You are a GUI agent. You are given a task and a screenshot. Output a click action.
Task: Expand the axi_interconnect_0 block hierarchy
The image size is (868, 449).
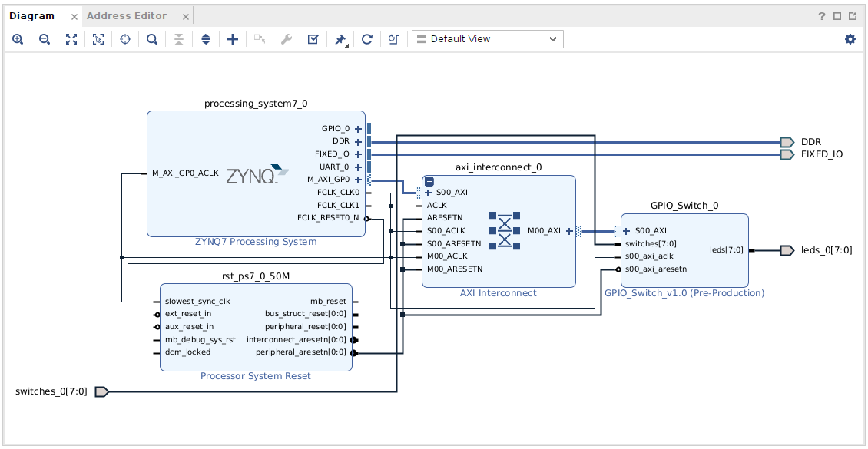pos(429,182)
